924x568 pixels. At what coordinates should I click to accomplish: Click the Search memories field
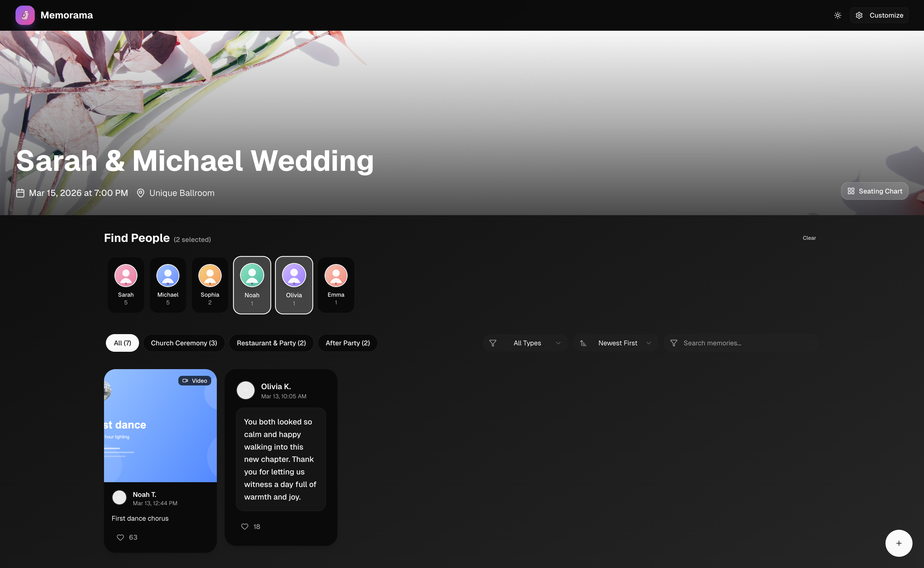(x=741, y=343)
